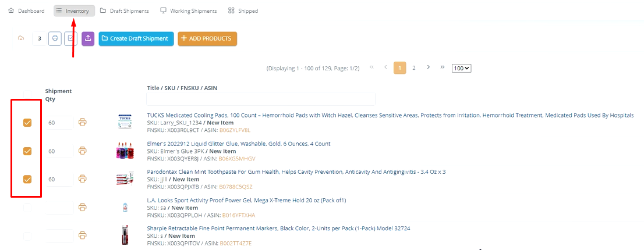The height and width of the screenshot is (250, 644).
Task: Click the Title / SKU / FNSKU / ASIN filter field
Action: 261,99
